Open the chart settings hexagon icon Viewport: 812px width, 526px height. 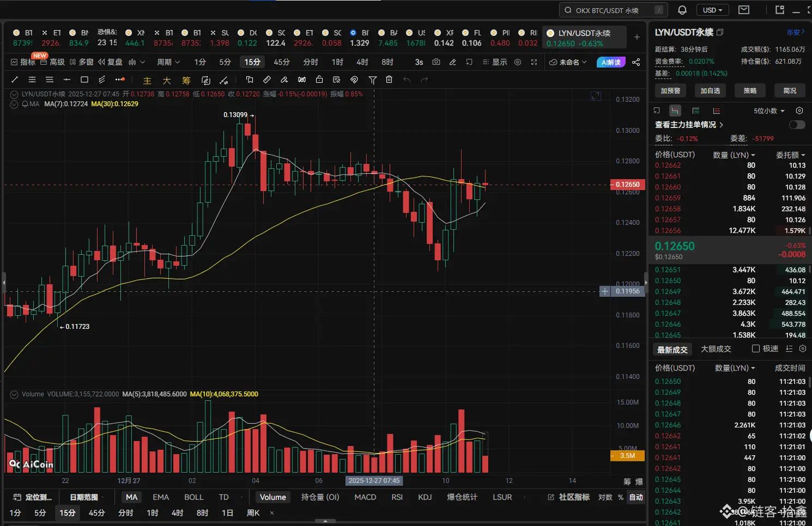coord(518,62)
